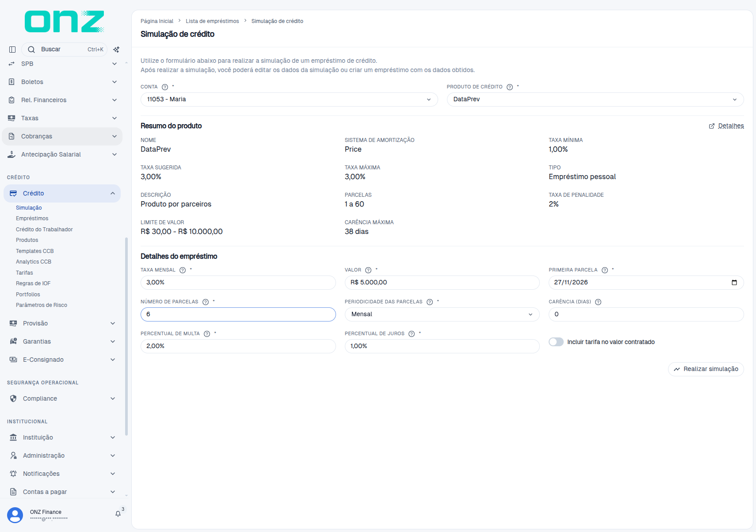This screenshot has height=532, width=756.
Task: Go to Templates CCB submenu item
Action: click(x=35, y=251)
